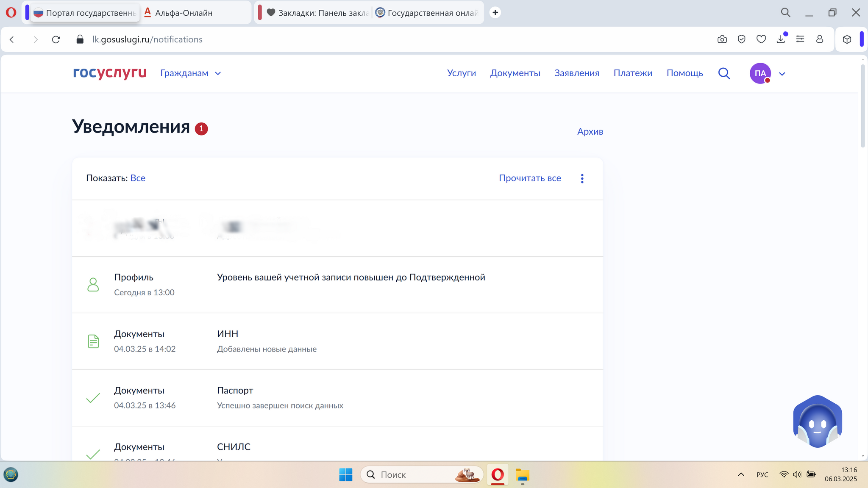Expand the chevron next to profile avatar

point(782,74)
